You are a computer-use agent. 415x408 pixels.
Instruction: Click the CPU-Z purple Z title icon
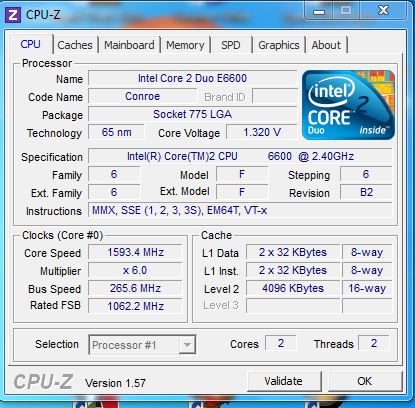coord(13,14)
